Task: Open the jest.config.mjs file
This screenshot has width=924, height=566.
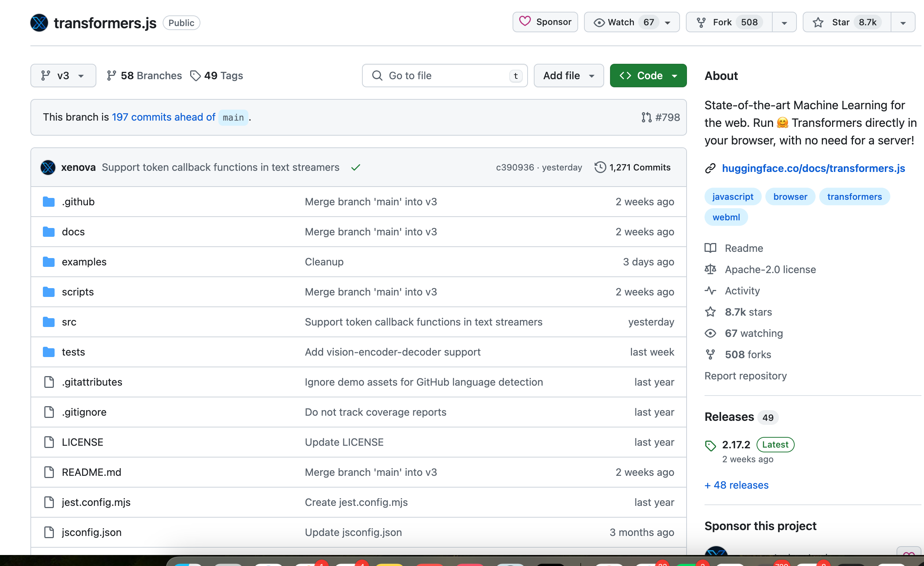Action: 96,502
